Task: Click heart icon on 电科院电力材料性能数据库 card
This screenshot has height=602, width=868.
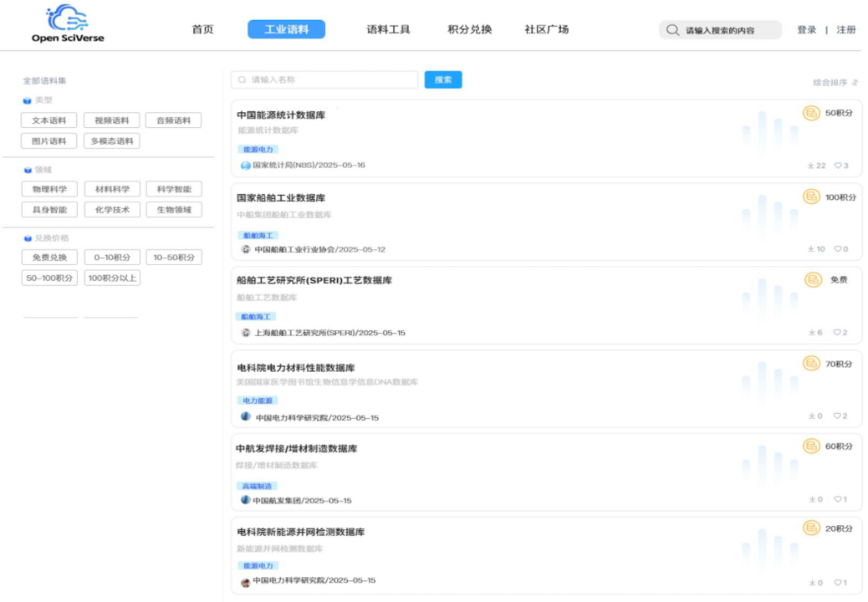Action: 837,416
